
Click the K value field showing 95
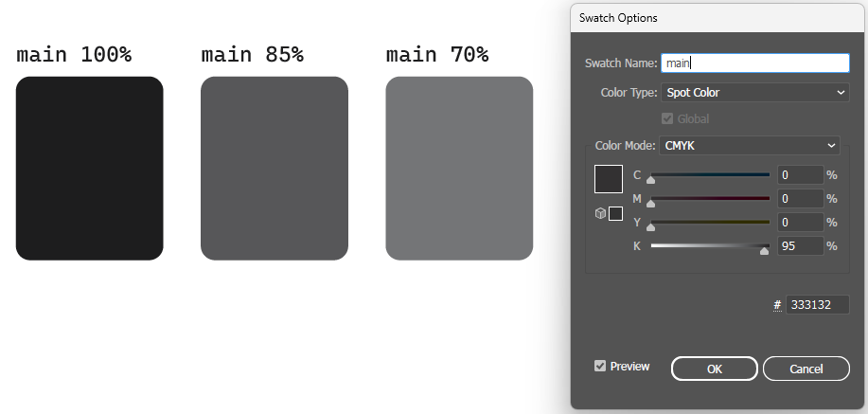click(801, 245)
